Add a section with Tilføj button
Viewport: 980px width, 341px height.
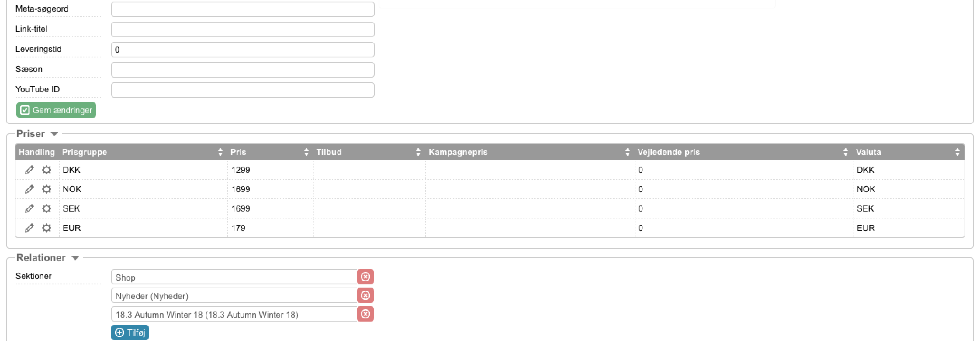click(130, 333)
